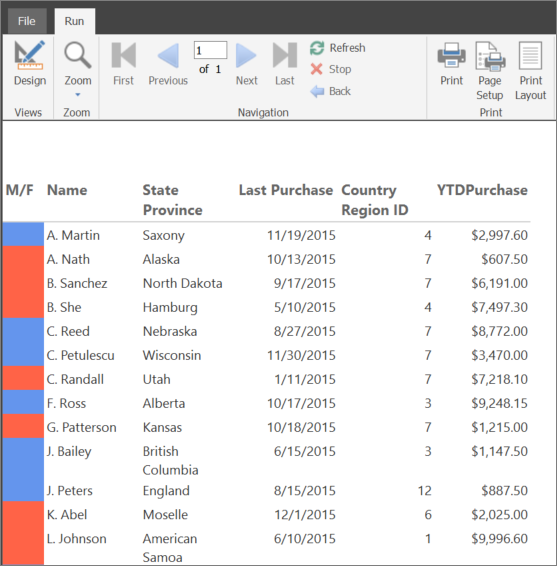Refresh the report

point(338,48)
